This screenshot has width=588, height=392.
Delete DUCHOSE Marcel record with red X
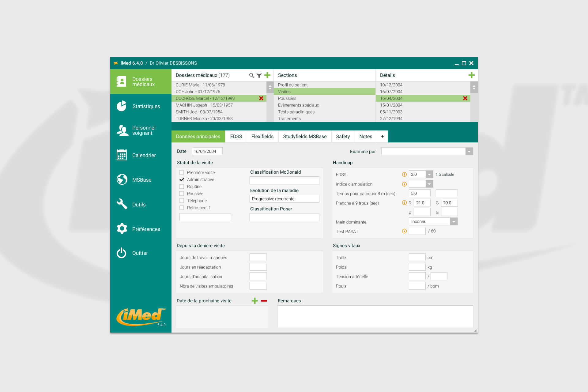[261, 98]
